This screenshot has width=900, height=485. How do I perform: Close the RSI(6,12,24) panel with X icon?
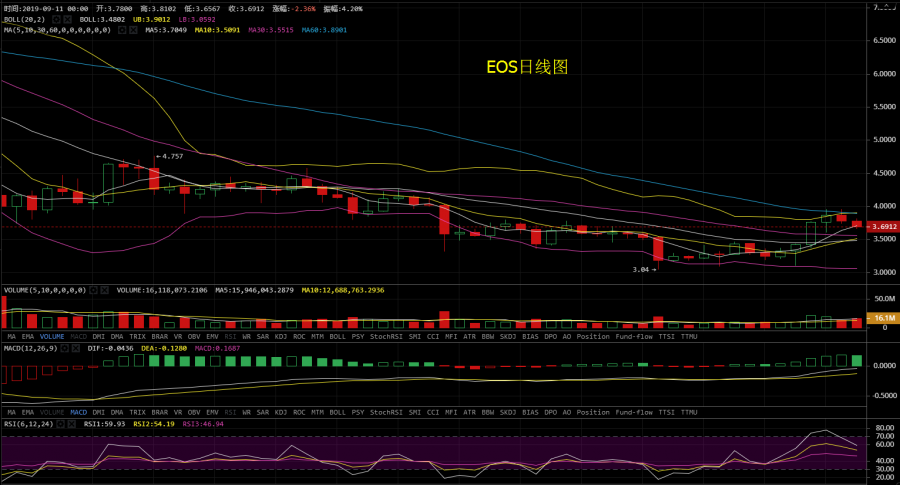click(72, 424)
